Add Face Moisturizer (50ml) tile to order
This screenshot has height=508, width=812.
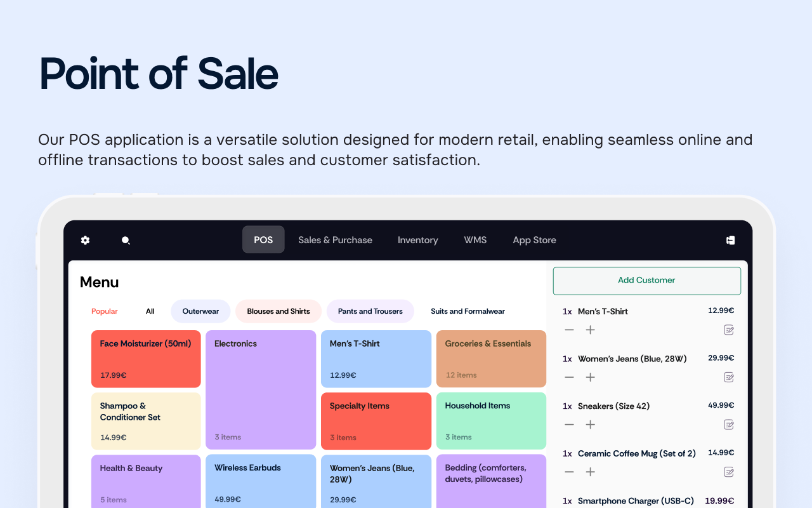[146, 359]
